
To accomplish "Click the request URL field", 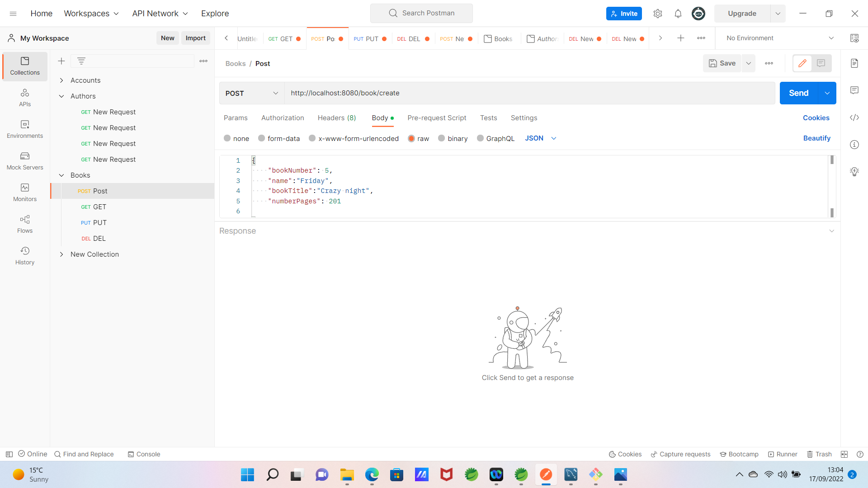I will [x=530, y=93].
